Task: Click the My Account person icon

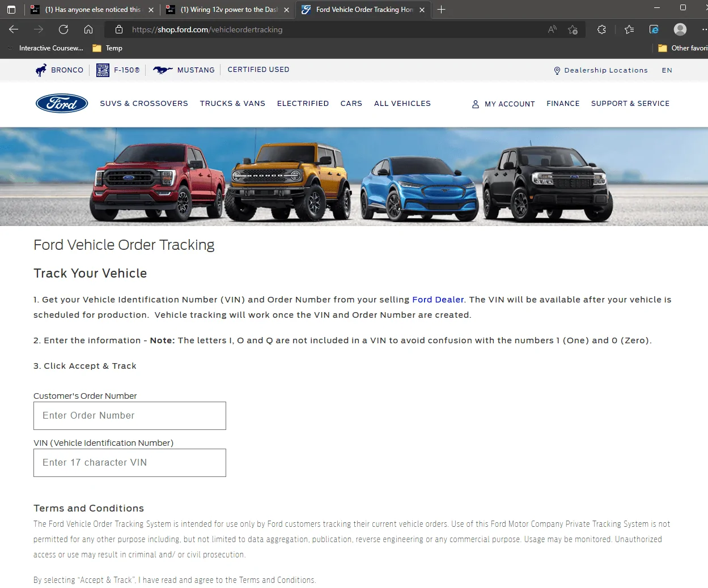Action: (x=476, y=104)
